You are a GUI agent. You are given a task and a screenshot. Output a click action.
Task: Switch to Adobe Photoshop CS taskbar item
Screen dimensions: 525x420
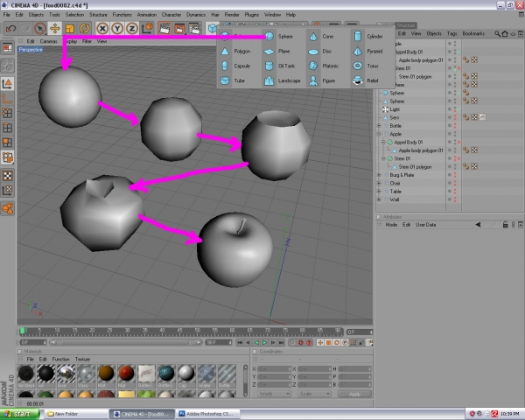click(207, 414)
